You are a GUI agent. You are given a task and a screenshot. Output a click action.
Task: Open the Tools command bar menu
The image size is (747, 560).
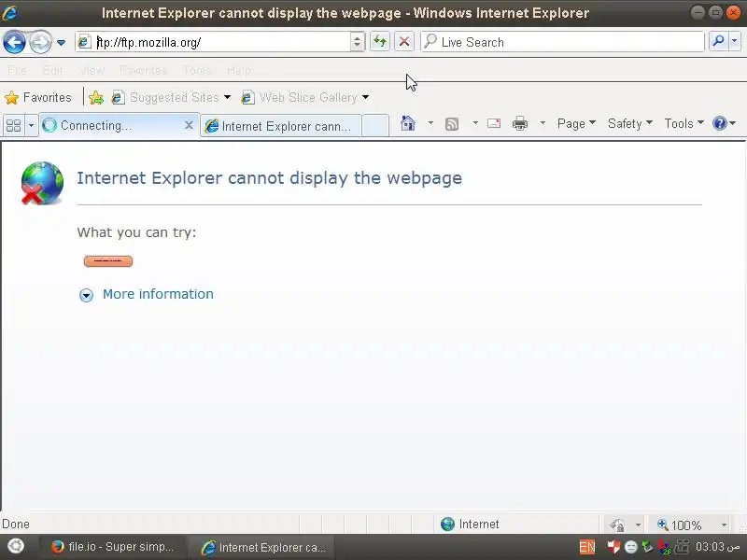[x=684, y=124]
